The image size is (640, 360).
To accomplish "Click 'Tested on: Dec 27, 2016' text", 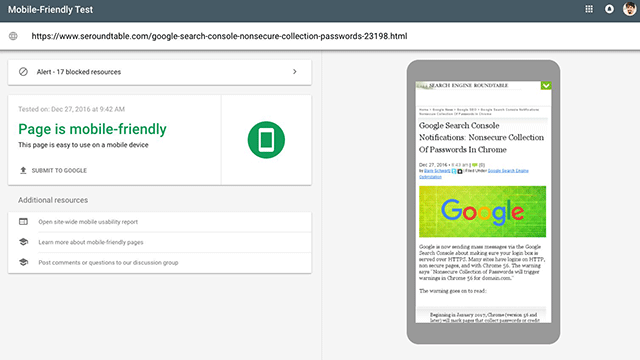I will coord(71,109).
